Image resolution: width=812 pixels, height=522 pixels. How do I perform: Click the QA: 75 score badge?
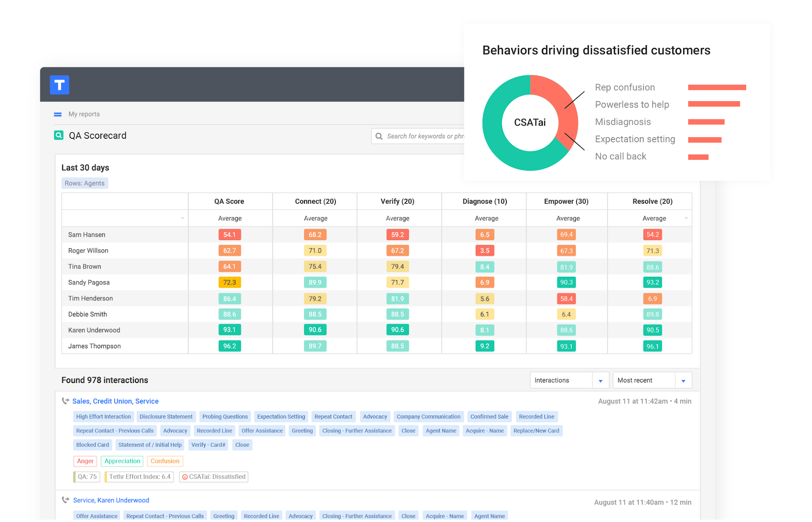coord(87,477)
